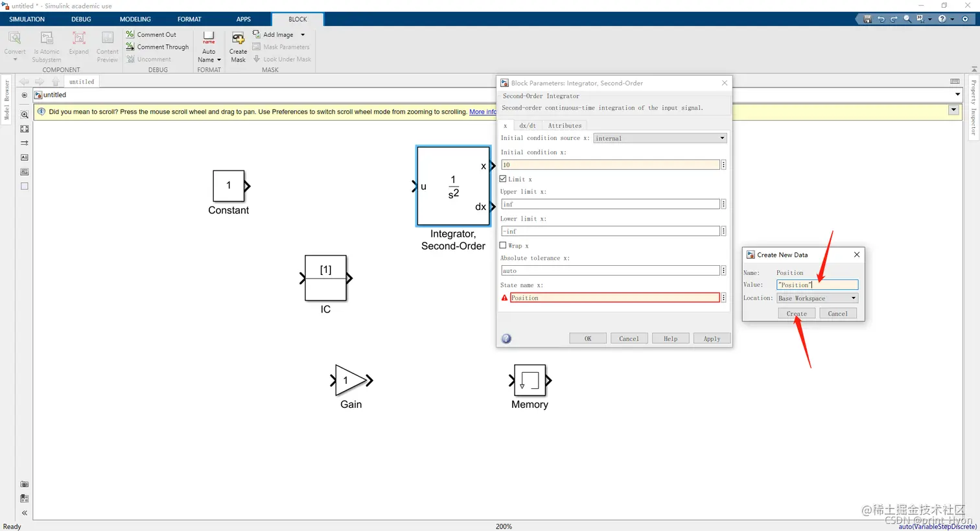
Task: Open the Help question mark icon
Action: [942, 19]
